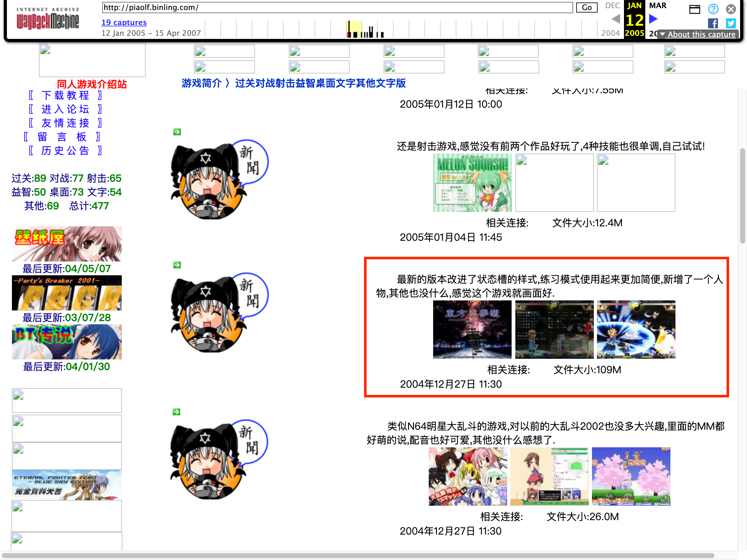Viewport: 747px width, 560px height.
Task: Click the Go button in the Wayback bar
Action: (587, 8)
